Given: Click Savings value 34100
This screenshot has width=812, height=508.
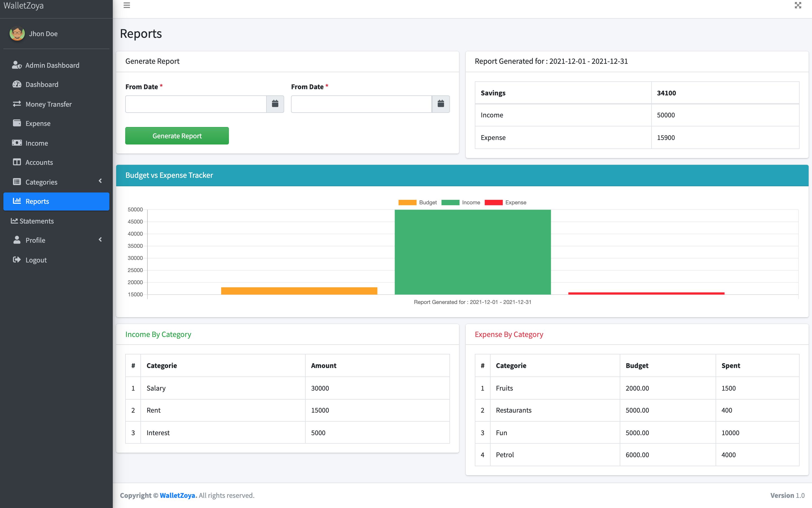Looking at the screenshot, I should (667, 93).
